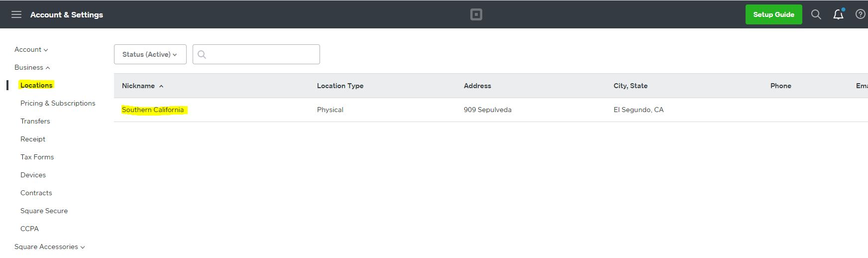Expand the Account section
This screenshot has height=258, width=868.
click(x=31, y=49)
